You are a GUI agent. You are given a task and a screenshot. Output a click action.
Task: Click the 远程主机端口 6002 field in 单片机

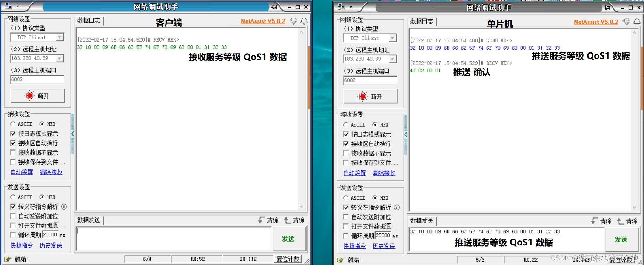(x=370, y=80)
